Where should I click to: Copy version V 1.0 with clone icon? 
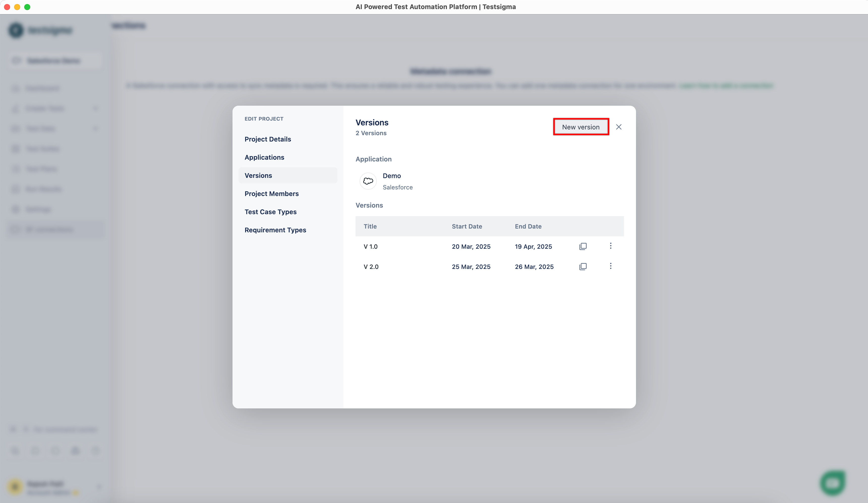click(583, 246)
